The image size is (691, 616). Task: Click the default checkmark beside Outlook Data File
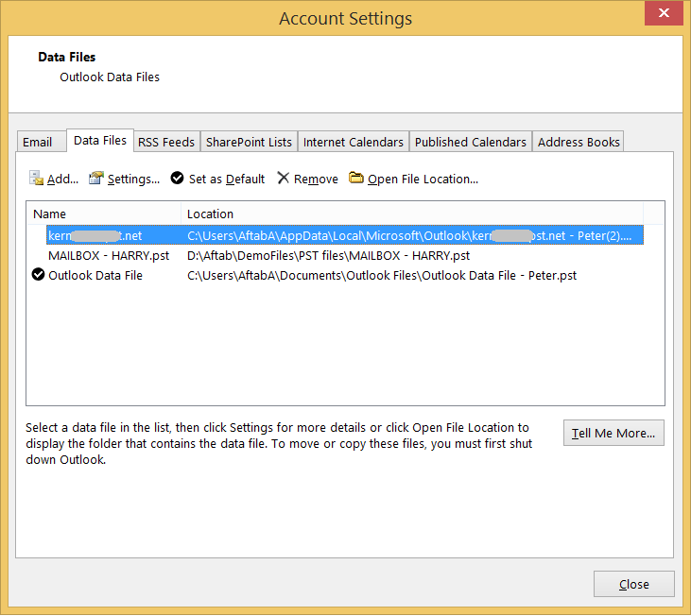click(38, 276)
